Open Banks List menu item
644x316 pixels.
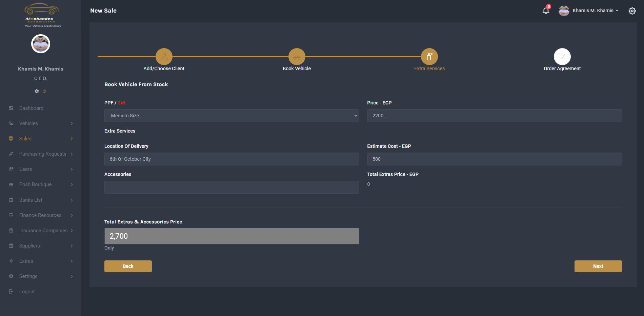31,200
